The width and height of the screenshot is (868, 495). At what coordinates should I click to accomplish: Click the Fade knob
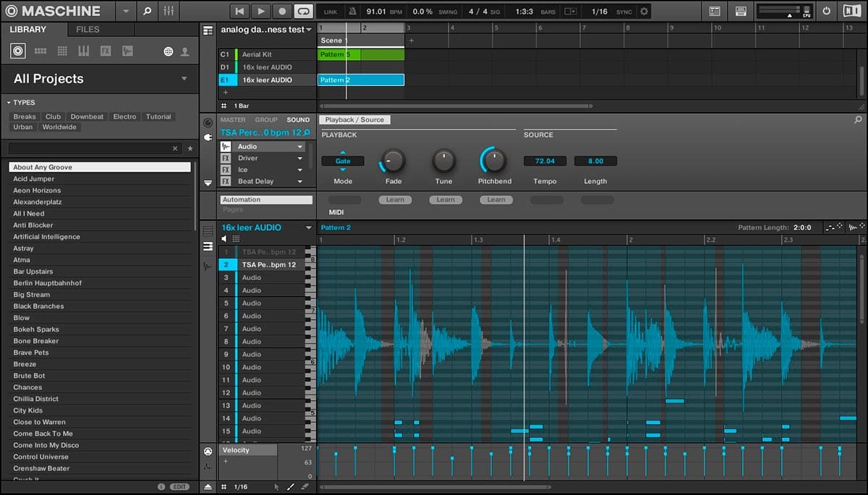393,161
